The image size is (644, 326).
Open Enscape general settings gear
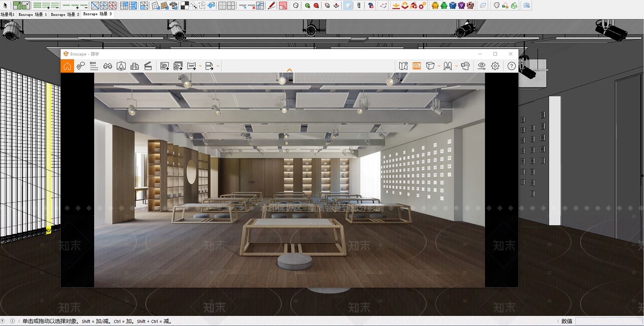click(495, 66)
